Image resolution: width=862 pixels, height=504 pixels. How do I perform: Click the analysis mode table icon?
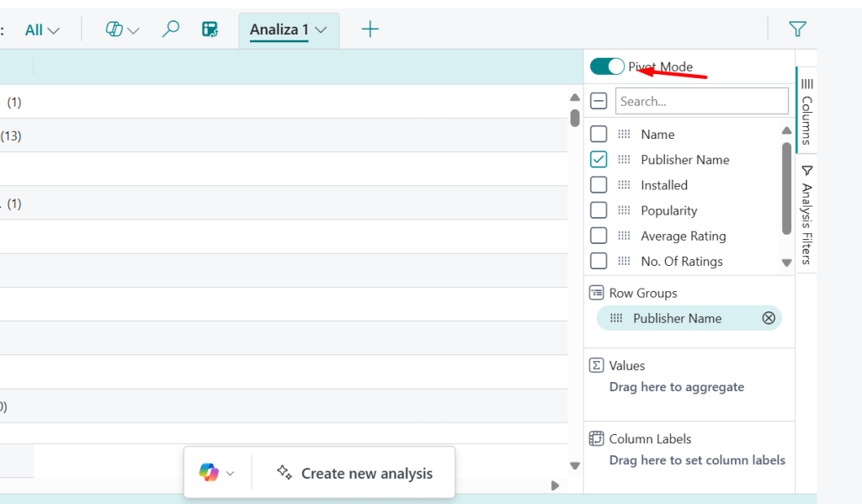(x=210, y=29)
